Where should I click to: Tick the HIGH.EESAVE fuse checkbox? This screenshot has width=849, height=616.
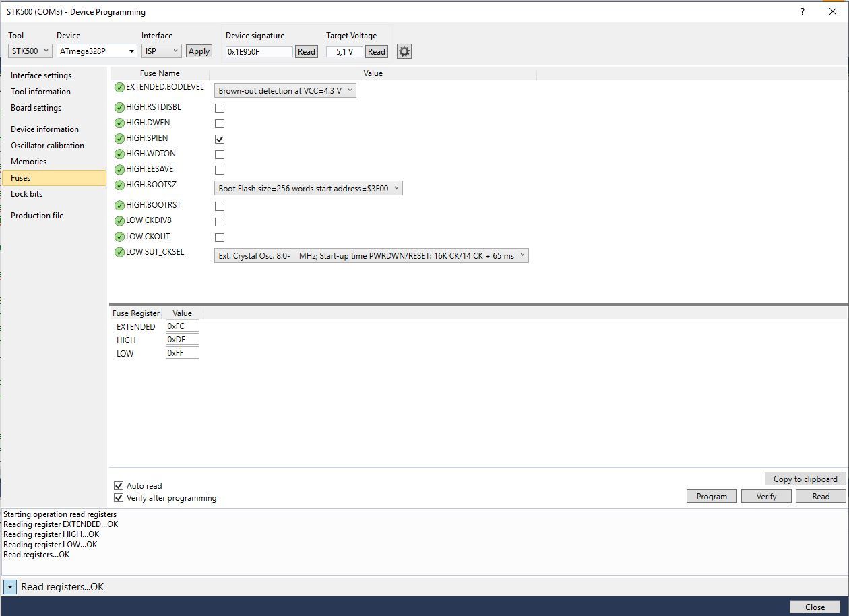click(x=220, y=170)
